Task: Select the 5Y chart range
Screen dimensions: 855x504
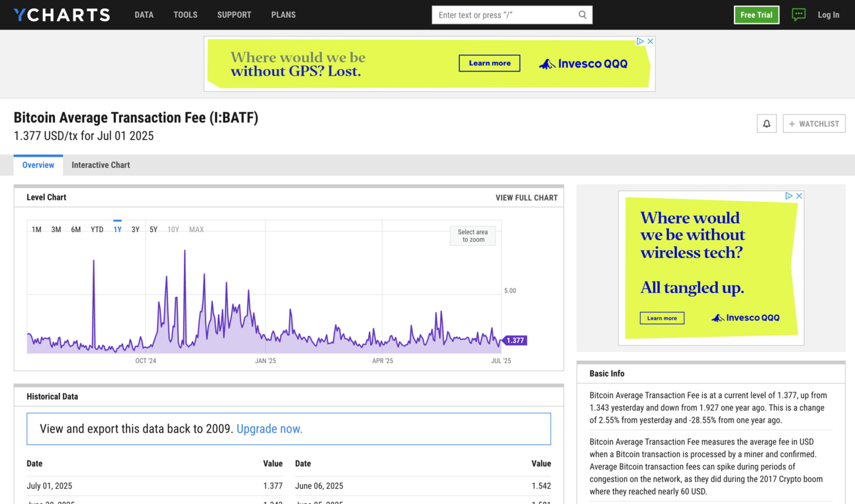Action: (153, 230)
